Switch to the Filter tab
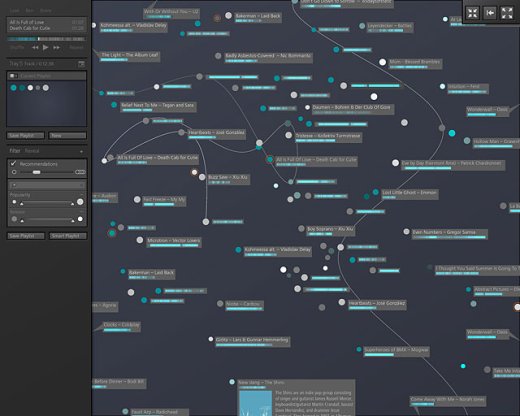Viewport: 520px width, 416px height. 15,151
